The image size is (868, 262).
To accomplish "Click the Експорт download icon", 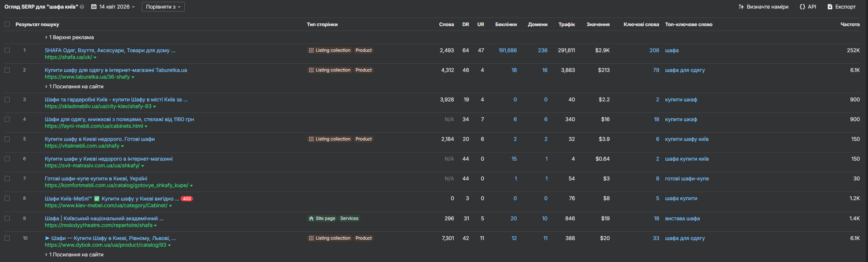I will [x=830, y=7].
